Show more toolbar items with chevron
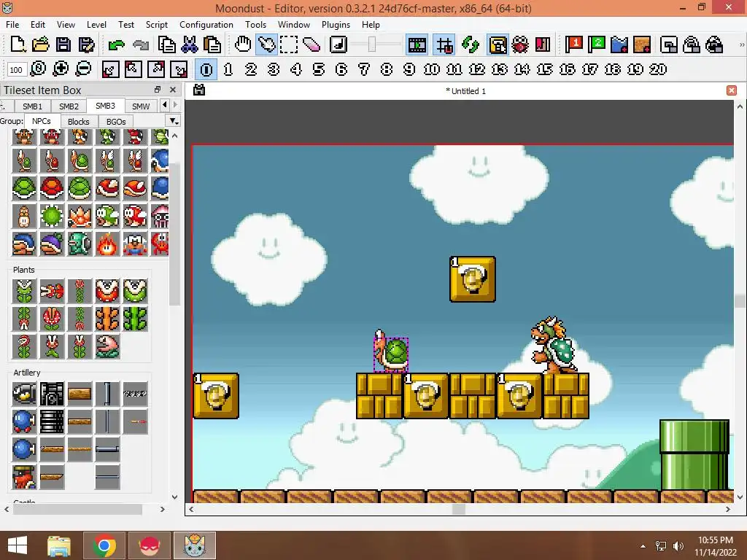 coord(742,44)
